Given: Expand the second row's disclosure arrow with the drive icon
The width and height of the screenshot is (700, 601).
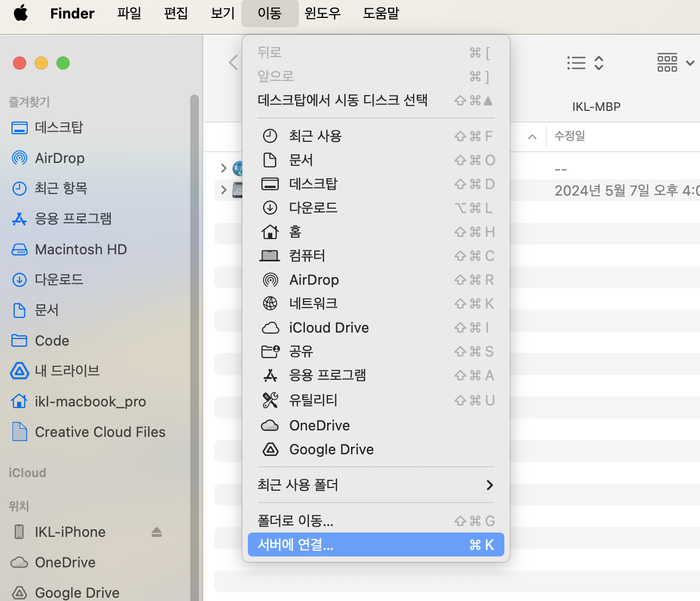Looking at the screenshot, I should tap(224, 190).
